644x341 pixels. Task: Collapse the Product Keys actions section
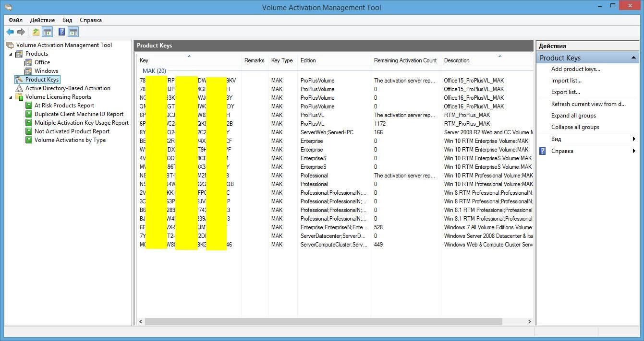(x=634, y=58)
